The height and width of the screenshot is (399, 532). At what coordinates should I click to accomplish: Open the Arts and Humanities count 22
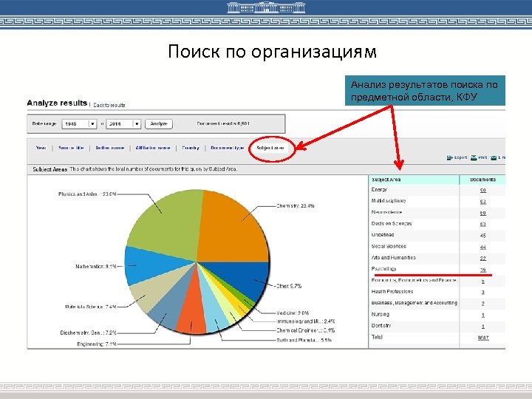(x=482, y=258)
